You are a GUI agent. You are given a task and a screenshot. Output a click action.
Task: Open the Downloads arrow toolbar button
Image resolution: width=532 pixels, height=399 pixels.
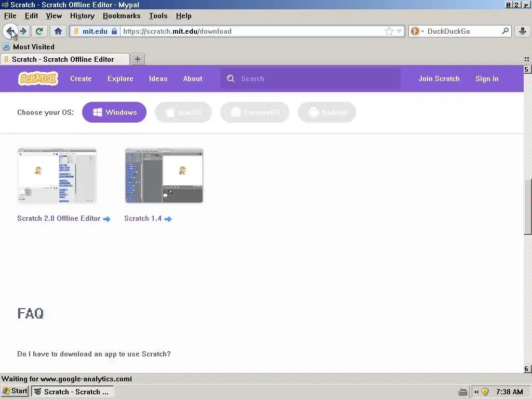pos(523,31)
